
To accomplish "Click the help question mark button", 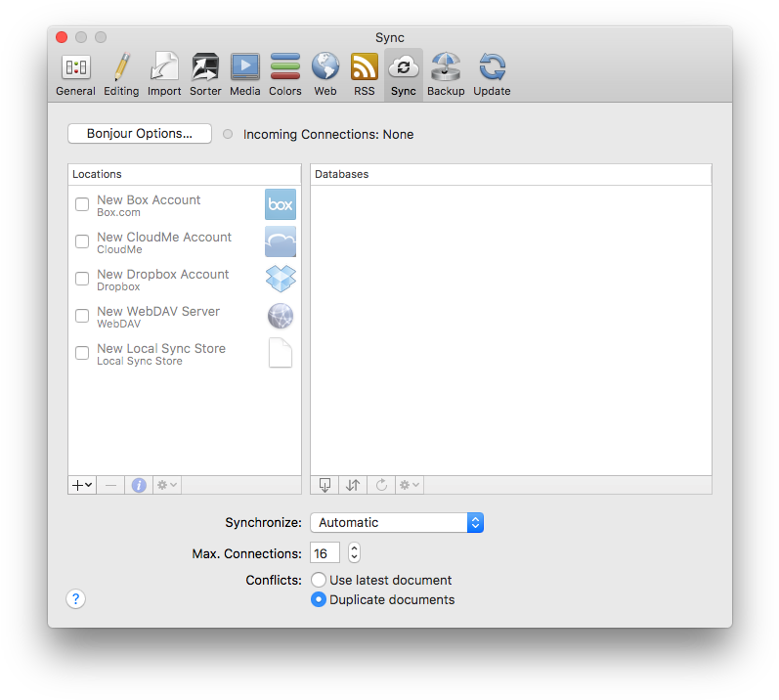I will click(76, 599).
